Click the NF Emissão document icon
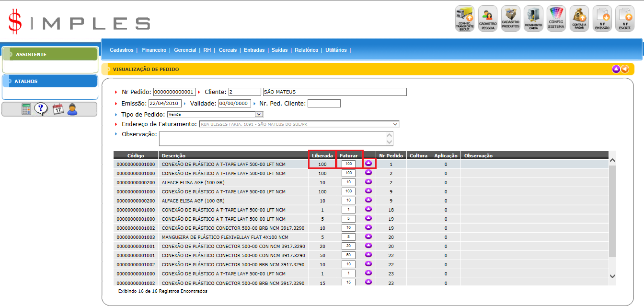The image size is (644, 308). point(602,19)
